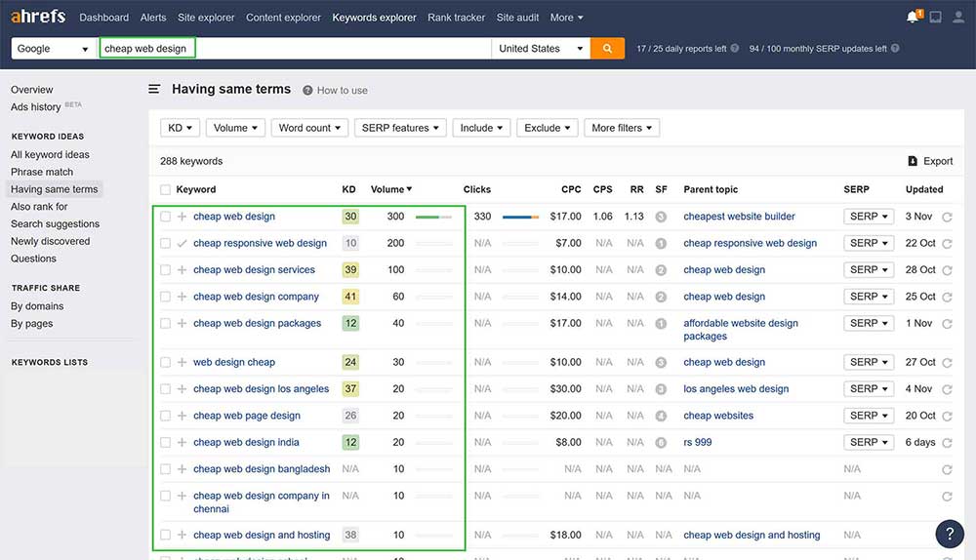The width and height of the screenshot is (976, 560).
Task: Click the keyword search field containing 'cheap web design'
Action: [295, 49]
